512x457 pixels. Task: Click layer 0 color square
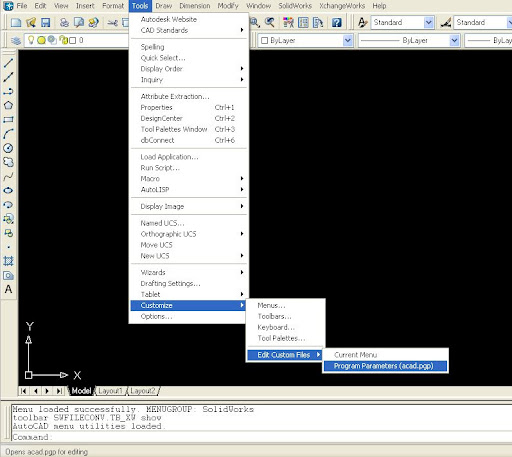pos(73,41)
